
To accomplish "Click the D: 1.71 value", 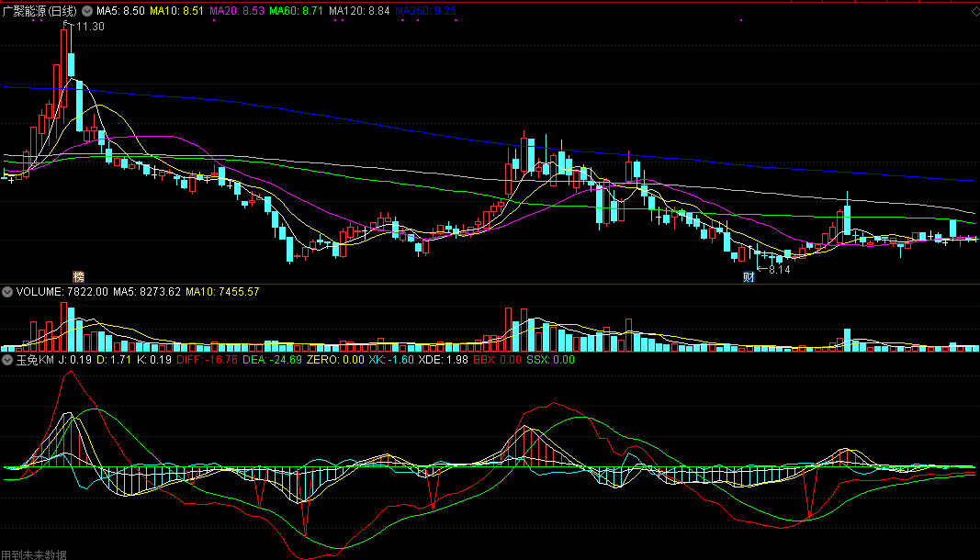I will pyautogui.click(x=114, y=360).
